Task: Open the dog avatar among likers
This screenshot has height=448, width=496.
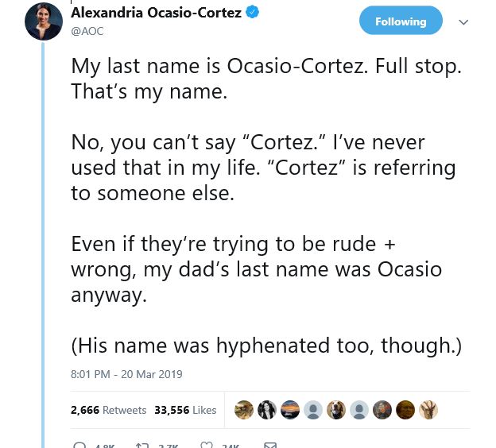Action: (336, 410)
